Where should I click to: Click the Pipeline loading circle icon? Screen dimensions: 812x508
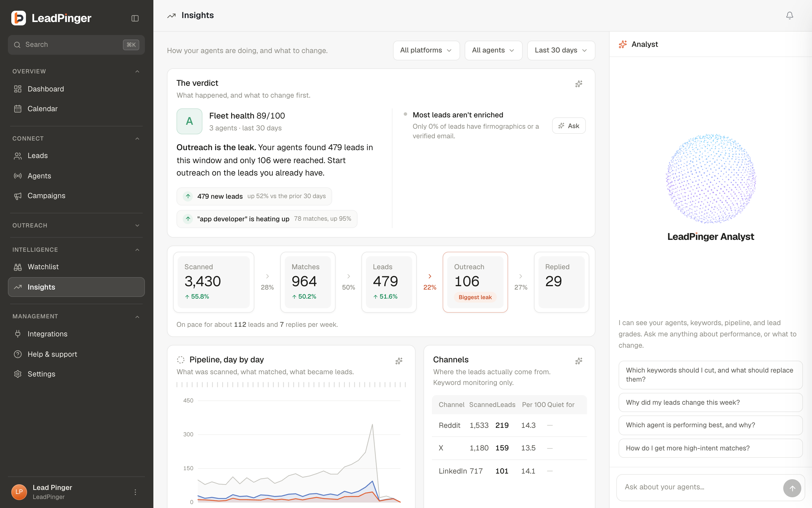180,360
